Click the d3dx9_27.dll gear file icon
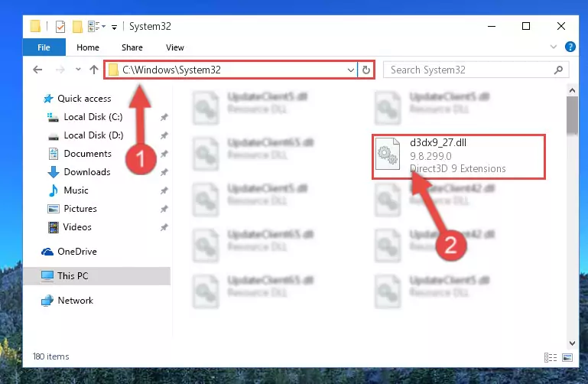The height and width of the screenshot is (384, 588). click(388, 154)
